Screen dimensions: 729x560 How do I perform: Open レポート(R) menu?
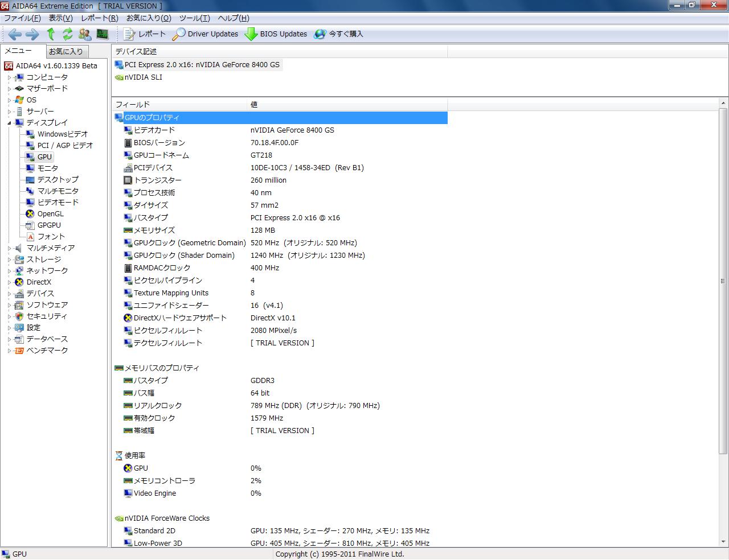point(99,18)
